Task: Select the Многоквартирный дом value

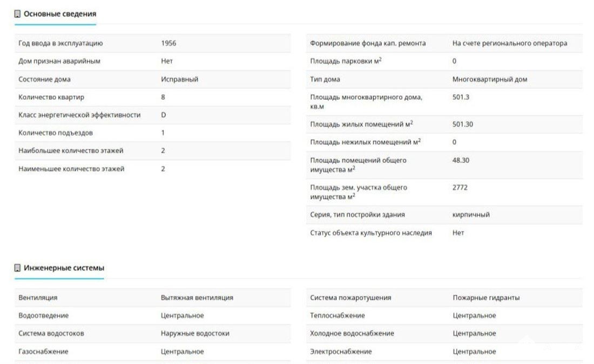Action: tap(490, 79)
